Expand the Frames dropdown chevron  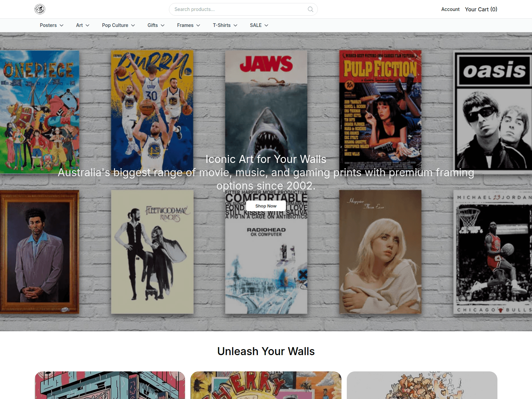click(x=198, y=25)
